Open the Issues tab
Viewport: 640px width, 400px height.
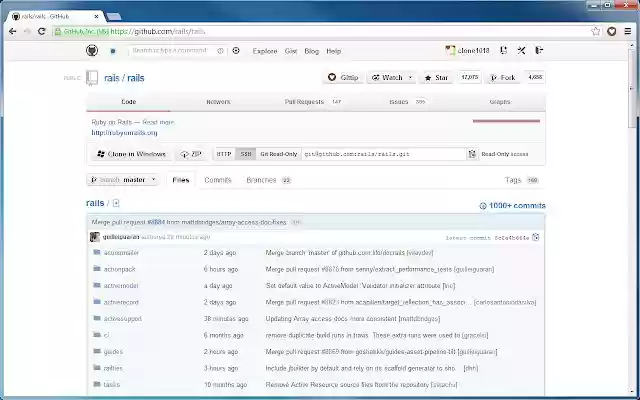407,102
